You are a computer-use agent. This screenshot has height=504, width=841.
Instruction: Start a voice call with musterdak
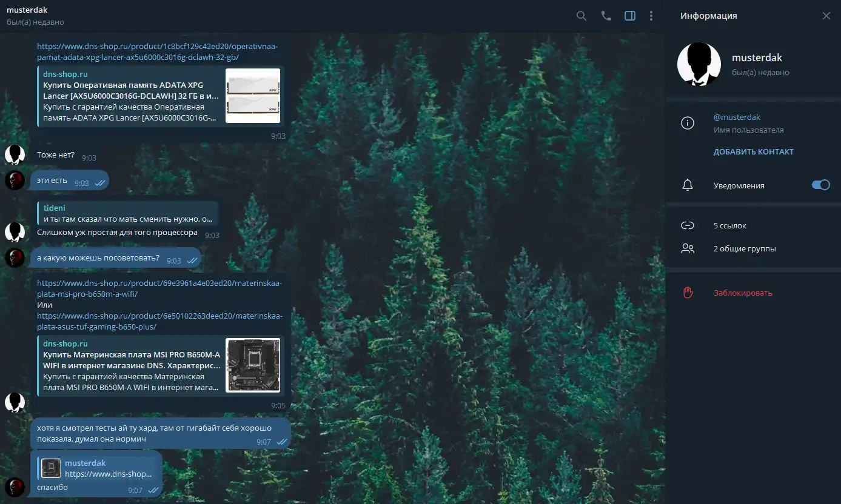(606, 16)
